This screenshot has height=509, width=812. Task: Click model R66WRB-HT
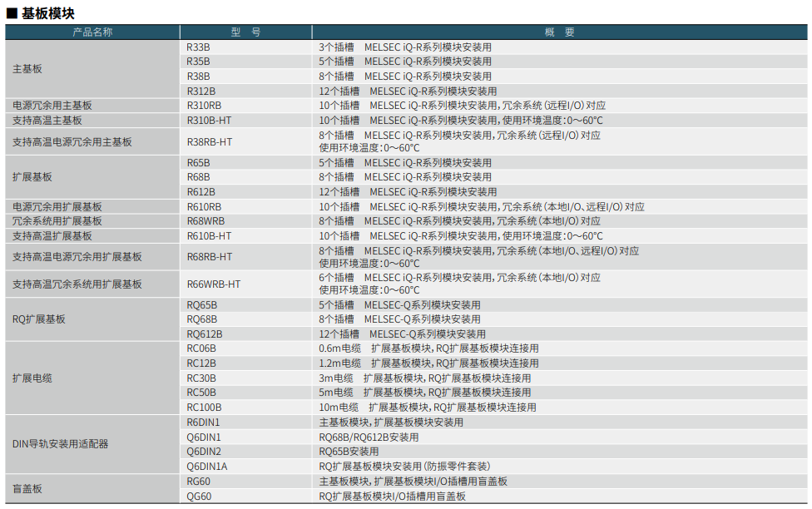click(214, 284)
